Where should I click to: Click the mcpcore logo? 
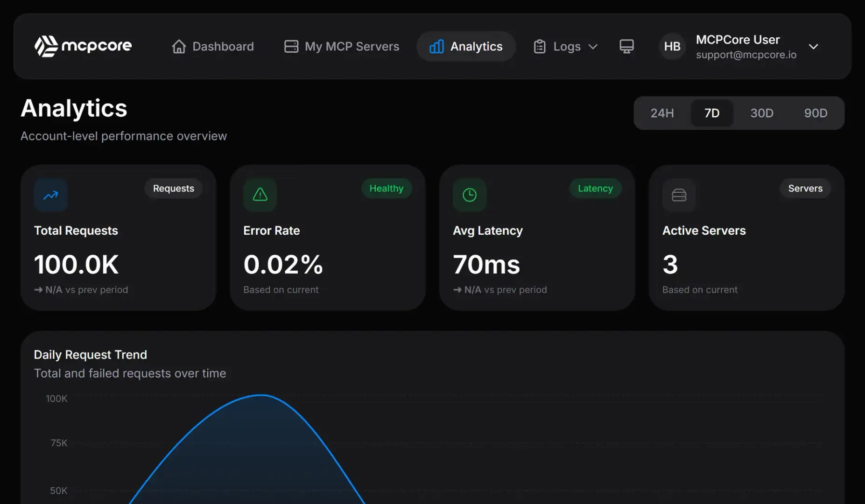coord(83,46)
